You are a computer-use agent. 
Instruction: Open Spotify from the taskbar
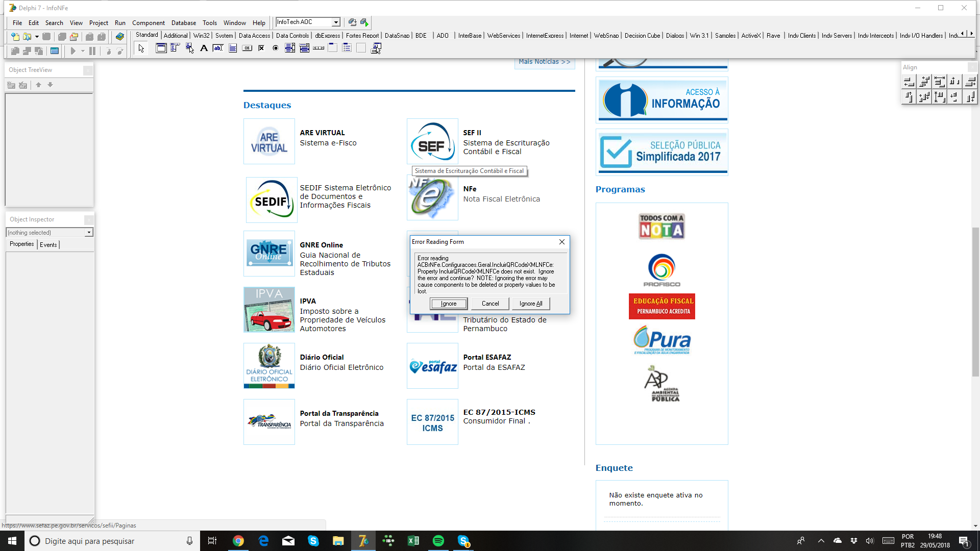coord(438,541)
